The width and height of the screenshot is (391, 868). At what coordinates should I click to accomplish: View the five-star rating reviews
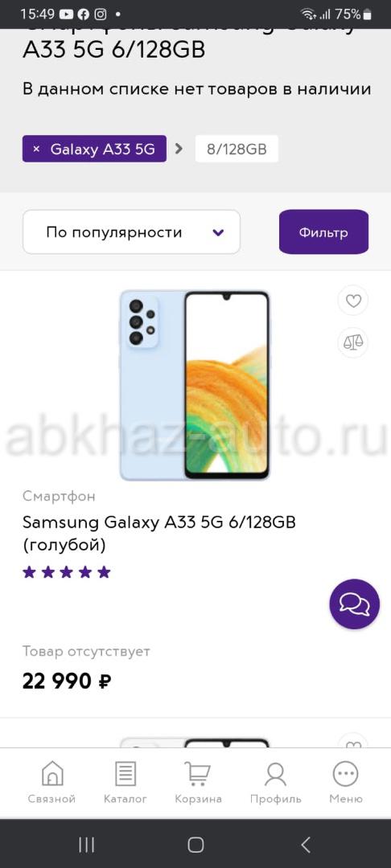[67, 572]
